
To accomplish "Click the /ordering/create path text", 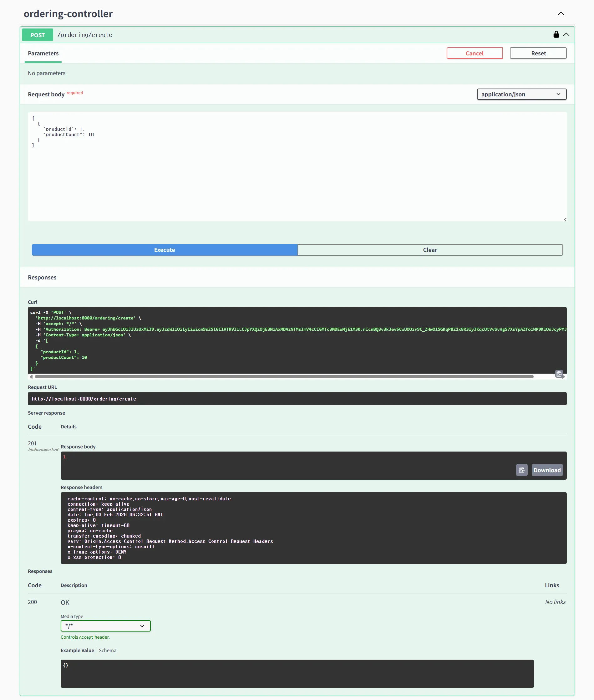I will coord(84,35).
